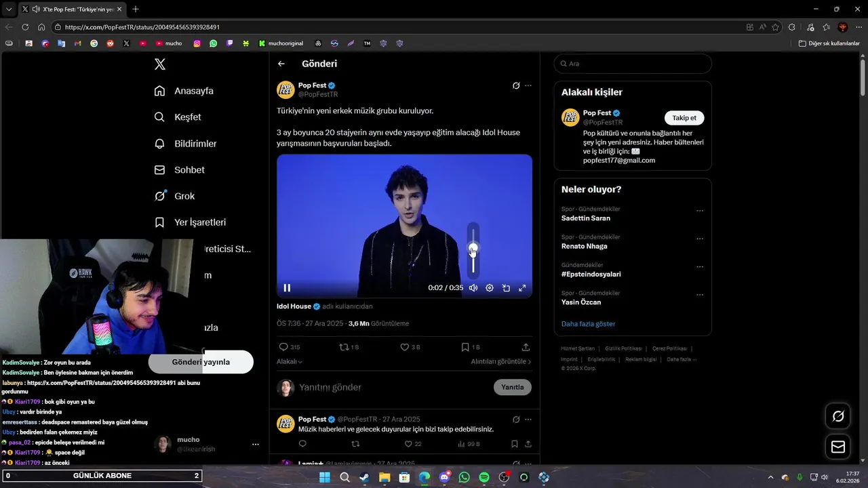Screen dimensions: 868x488
Task: Open the Instagram bookmark
Action: [x=197, y=43]
